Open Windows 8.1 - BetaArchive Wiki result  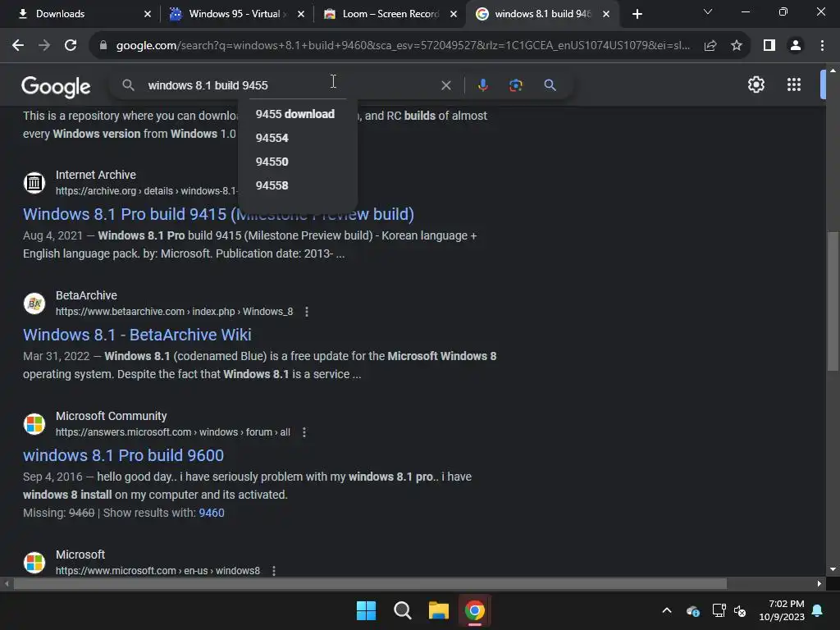coord(137,335)
